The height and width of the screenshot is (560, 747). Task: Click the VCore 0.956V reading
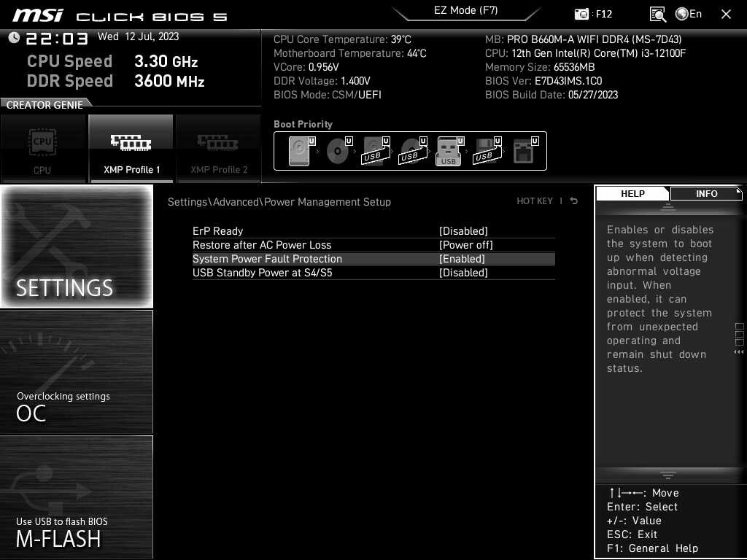pos(306,67)
